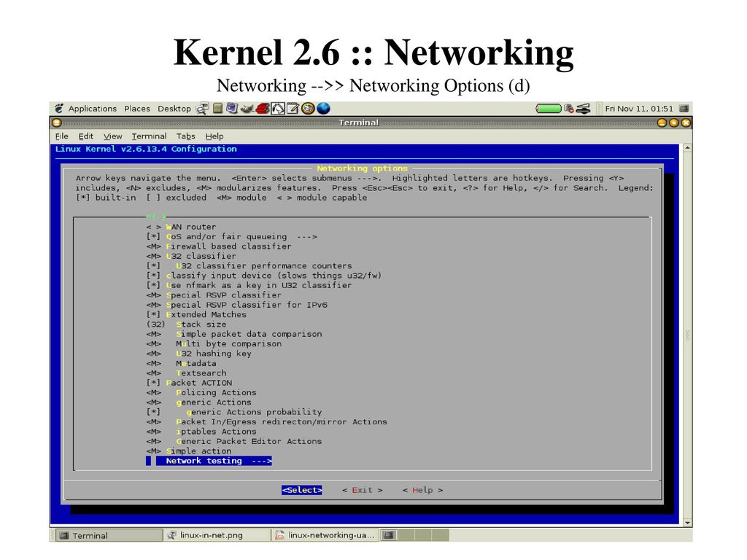The width and height of the screenshot is (747, 560).
Task: Click the icon right of the clock
Action: pyautogui.click(x=684, y=109)
